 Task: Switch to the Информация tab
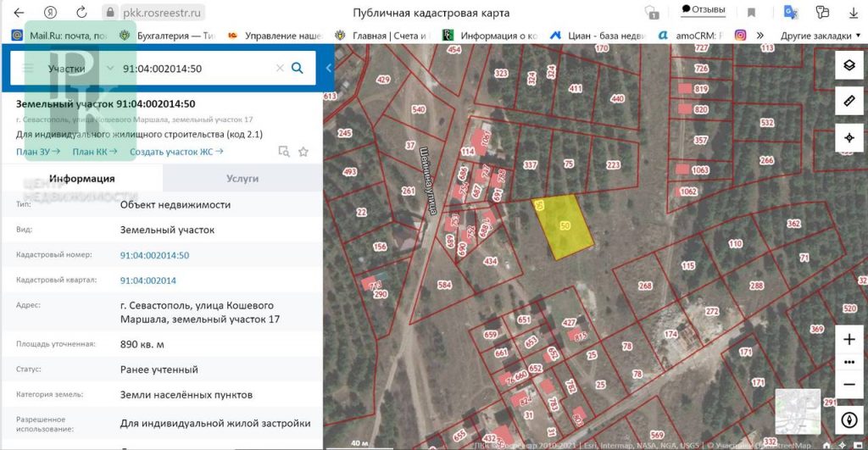(82, 178)
